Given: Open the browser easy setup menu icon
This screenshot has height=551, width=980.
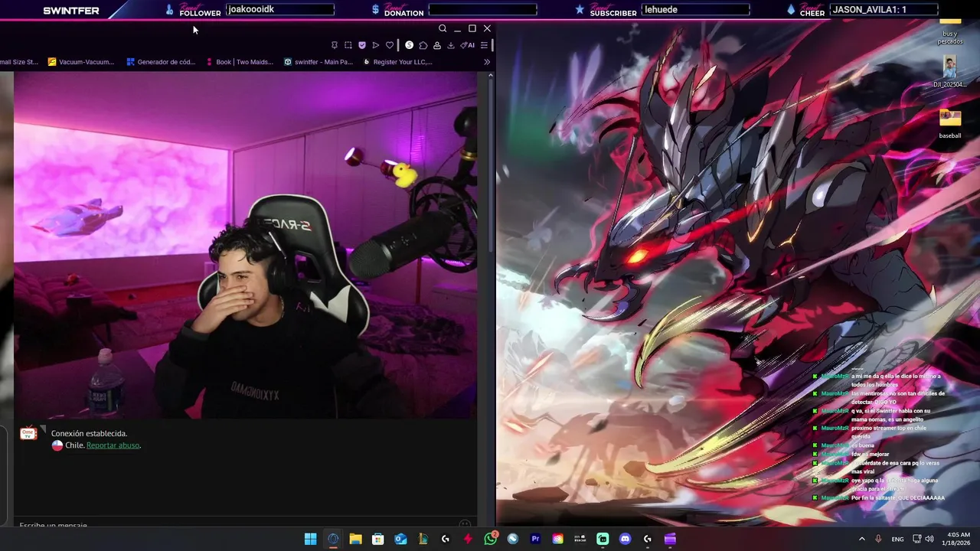Looking at the screenshot, I should tap(484, 45).
